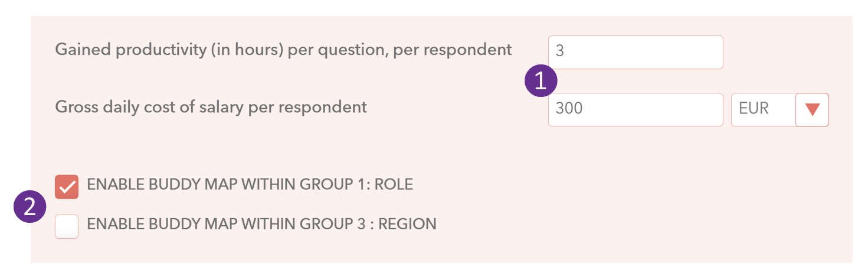This screenshot has height=276, width=868.
Task: Place cursor in the field containing 3
Action: click(636, 52)
